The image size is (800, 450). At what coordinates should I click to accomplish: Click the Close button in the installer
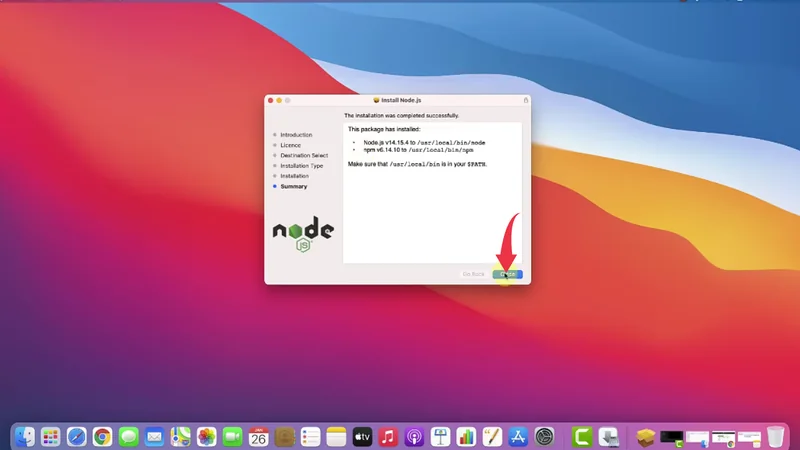click(x=507, y=274)
